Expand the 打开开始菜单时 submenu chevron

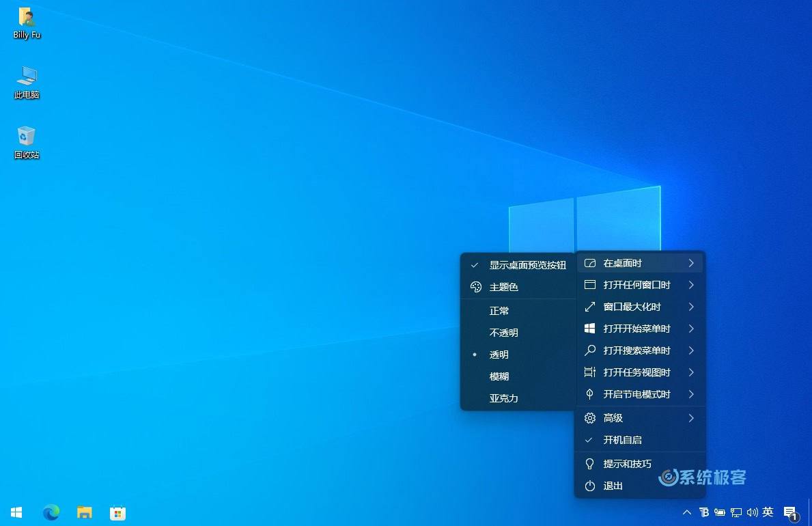point(691,329)
